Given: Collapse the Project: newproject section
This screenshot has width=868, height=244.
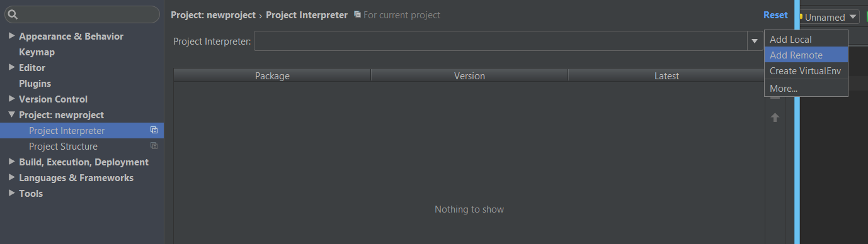Looking at the screenshot, I should coord(11,114).
